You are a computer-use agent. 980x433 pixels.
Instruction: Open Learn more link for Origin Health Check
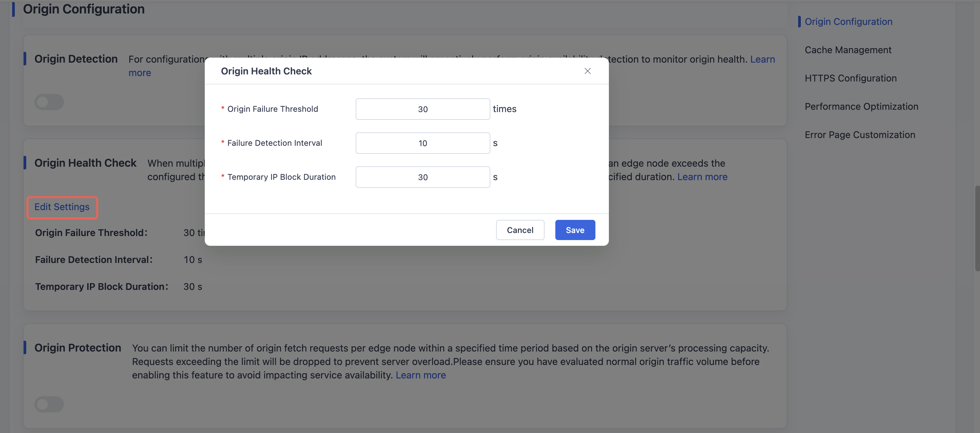[x=702, y=176]
